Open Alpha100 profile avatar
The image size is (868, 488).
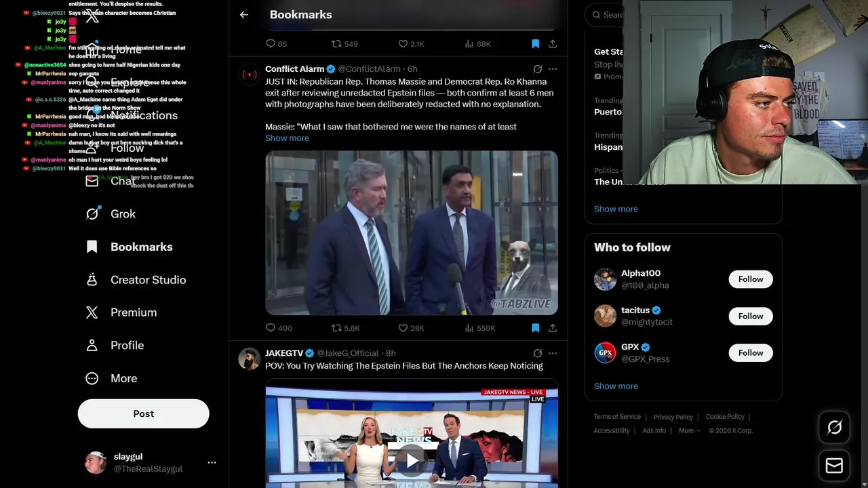pyautogui.click(x=605, y=279)
